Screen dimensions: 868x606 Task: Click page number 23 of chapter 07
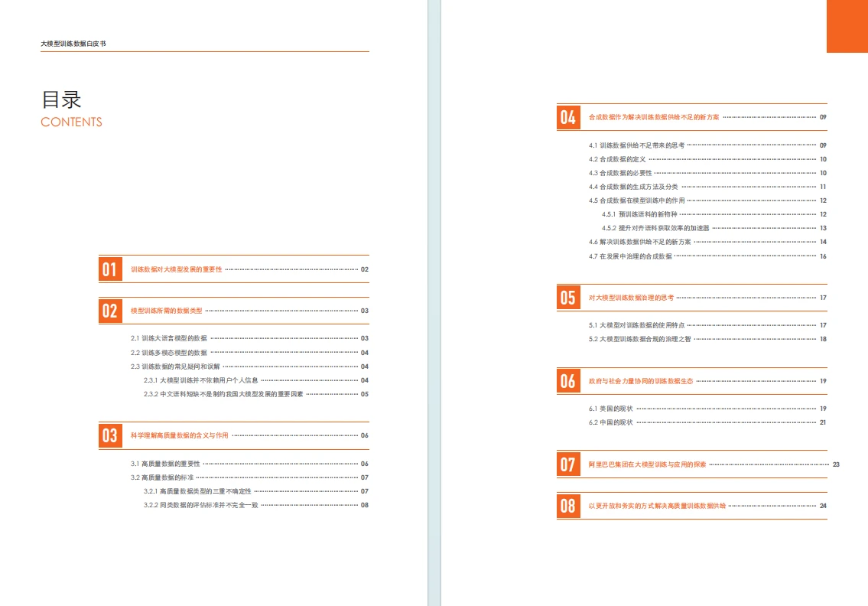[x=836, y=464]
